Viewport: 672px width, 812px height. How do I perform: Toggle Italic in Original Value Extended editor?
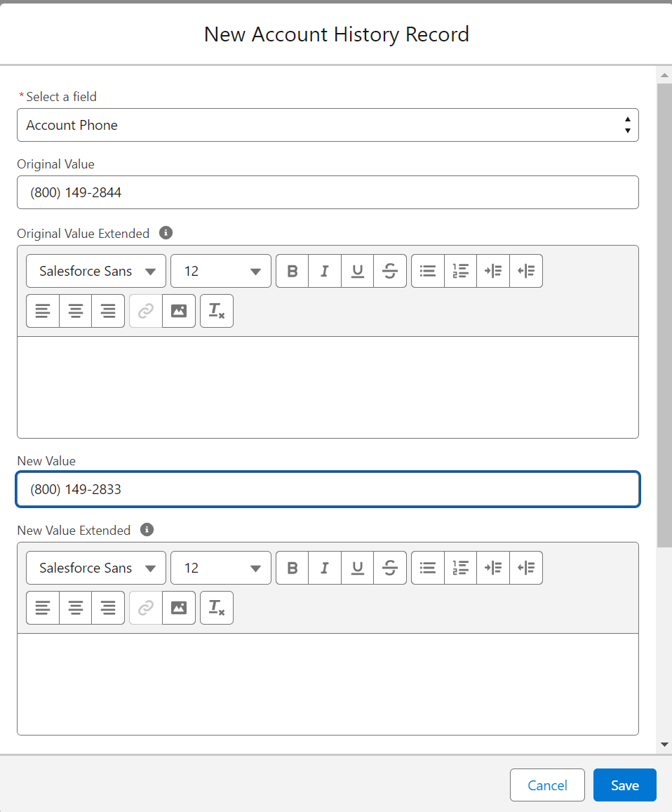pos(325,271)
